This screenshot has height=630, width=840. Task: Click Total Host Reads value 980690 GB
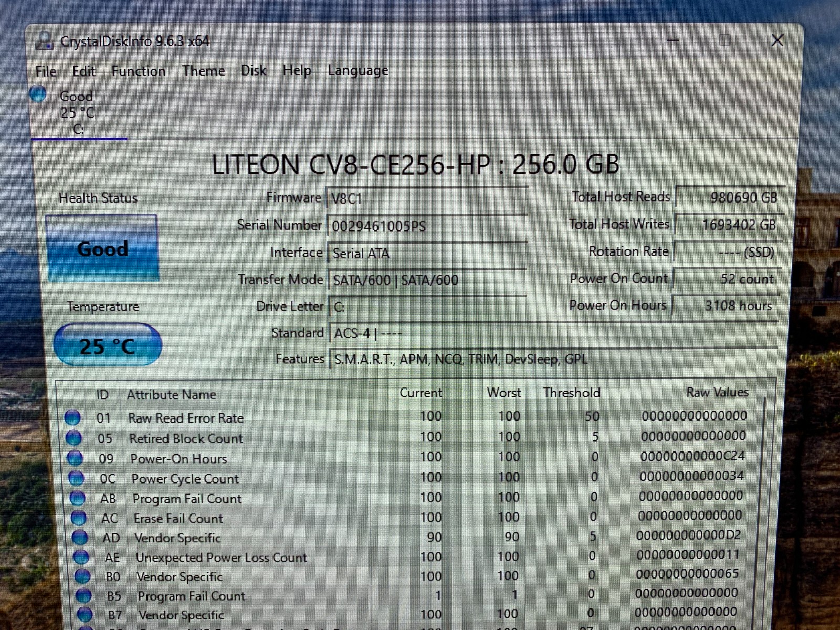730,197
